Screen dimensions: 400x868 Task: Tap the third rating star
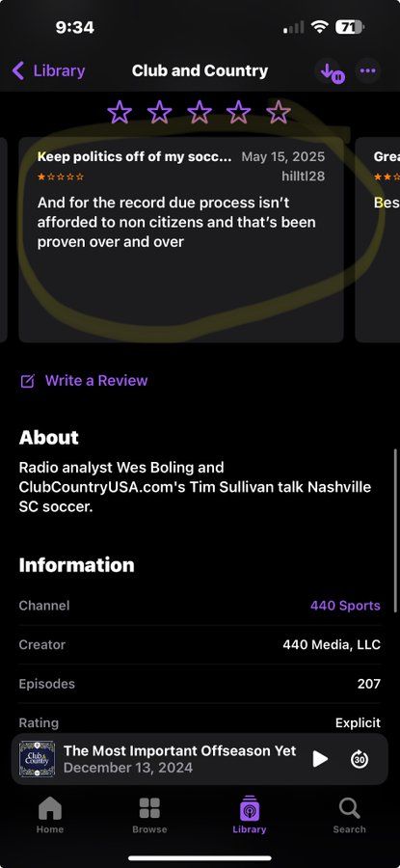coord(200,113)
